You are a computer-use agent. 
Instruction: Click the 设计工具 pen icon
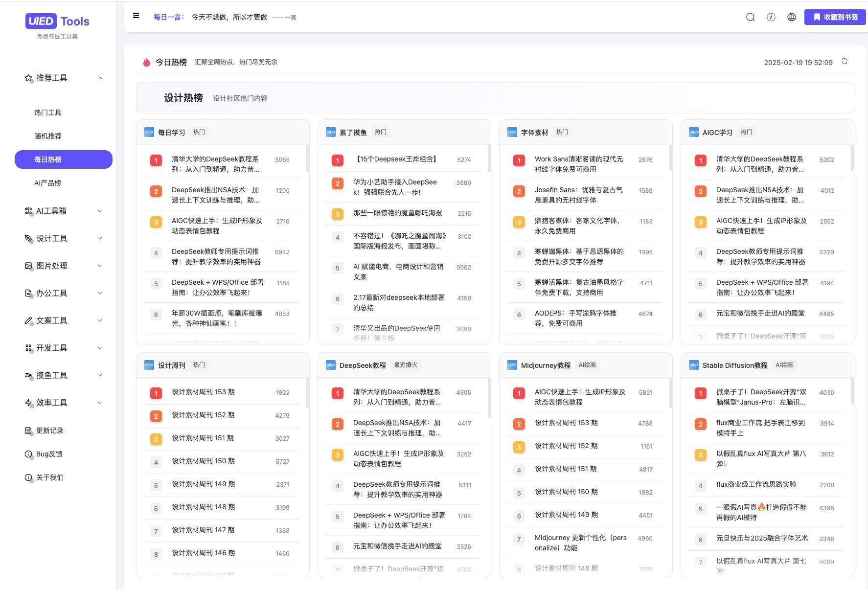(x=28, y=239)
